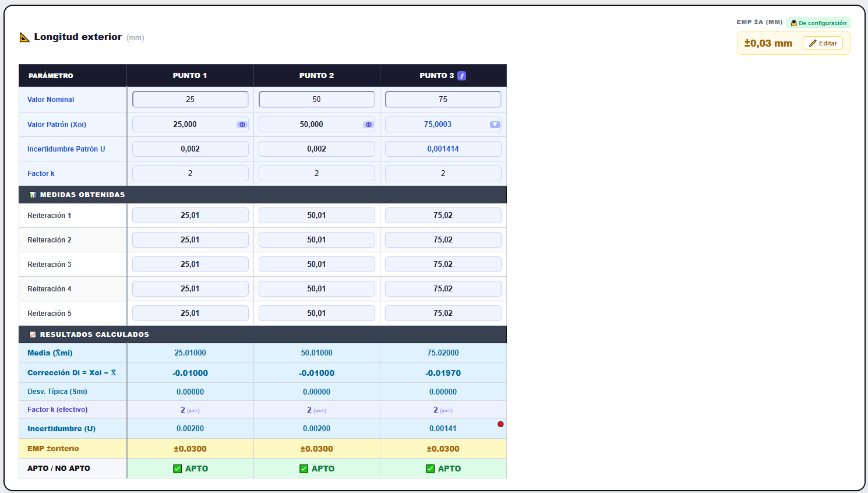Viewport: 868px width, 493px height.
Task: Click the Desv. Típica (Smi) row label
Action: [x=57, y=392]
